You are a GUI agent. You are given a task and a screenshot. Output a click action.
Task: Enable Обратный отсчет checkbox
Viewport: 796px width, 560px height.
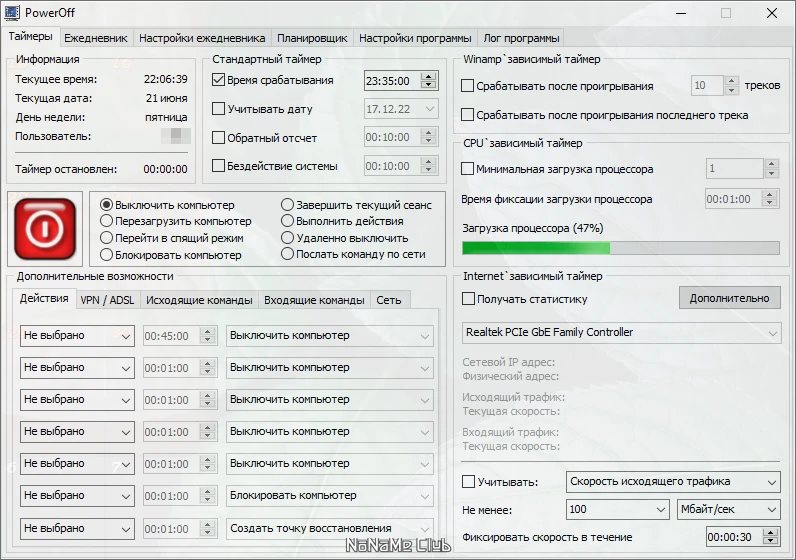(x=218, y=138)
